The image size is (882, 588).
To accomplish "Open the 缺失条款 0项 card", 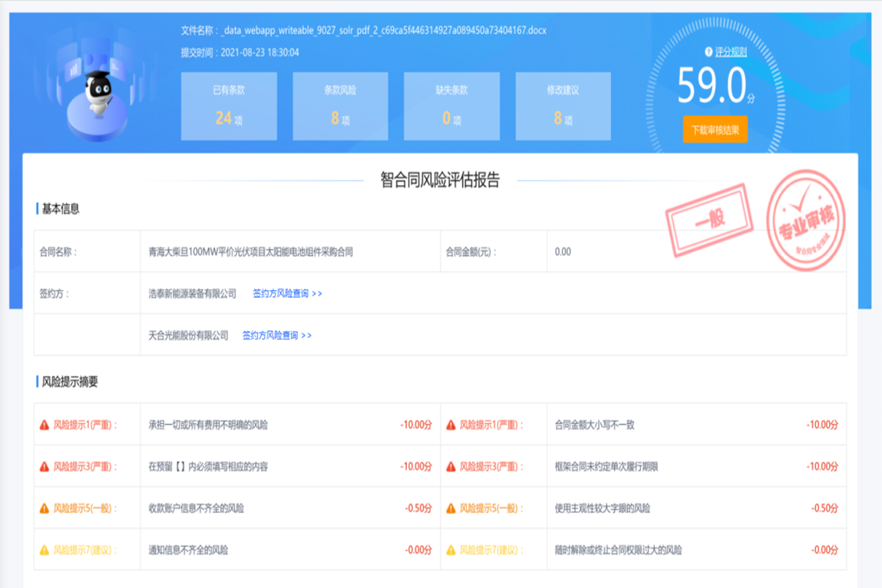I will (x=451, y=106).
